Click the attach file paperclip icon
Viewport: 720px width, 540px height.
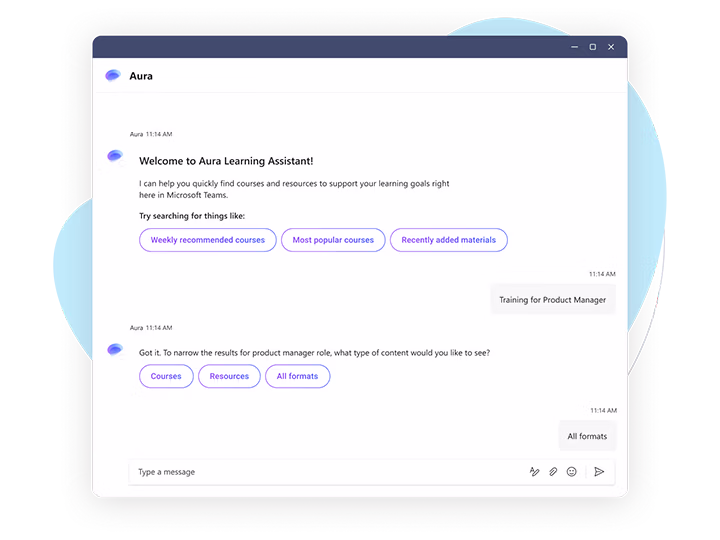(553, 472)
